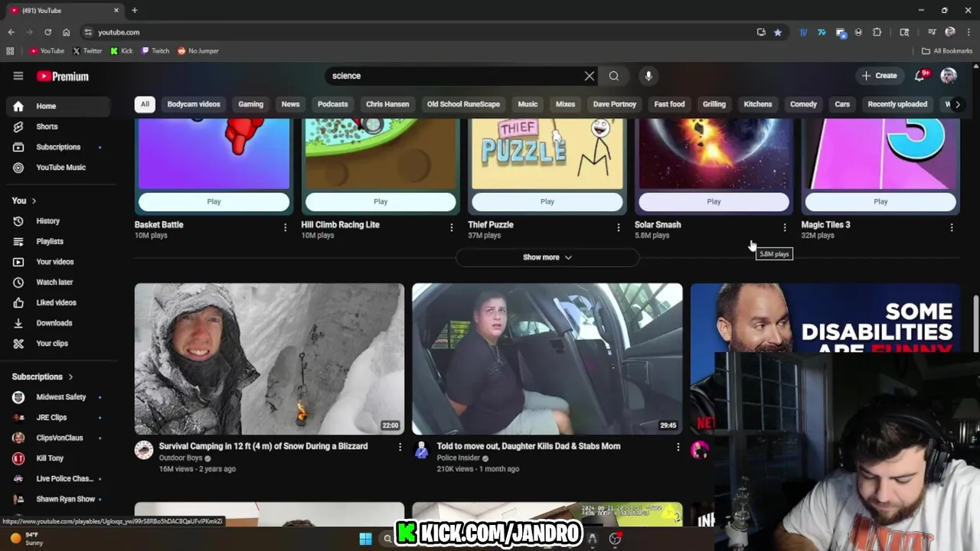Open the Police Insider video options menu
This screenshot has width=980, height=551.
678,447
